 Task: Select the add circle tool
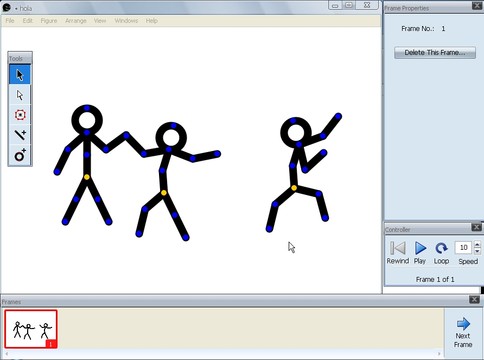point(20,155)
